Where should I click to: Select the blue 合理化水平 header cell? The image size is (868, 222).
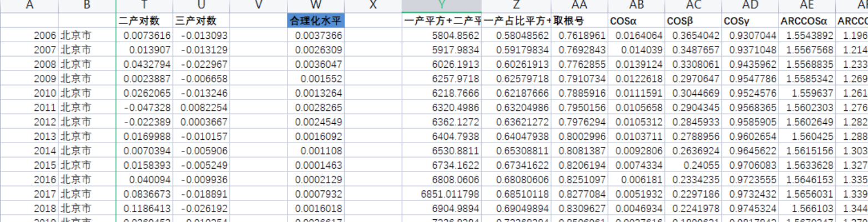(316, 21)
